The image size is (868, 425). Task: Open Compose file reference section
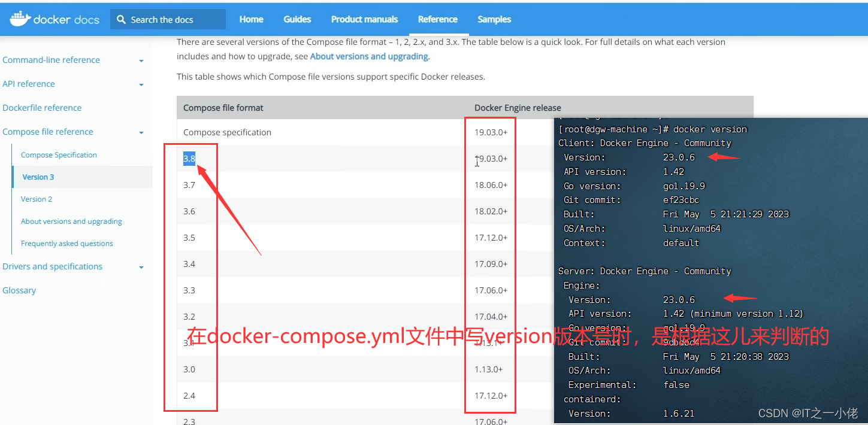click(47, 132)
